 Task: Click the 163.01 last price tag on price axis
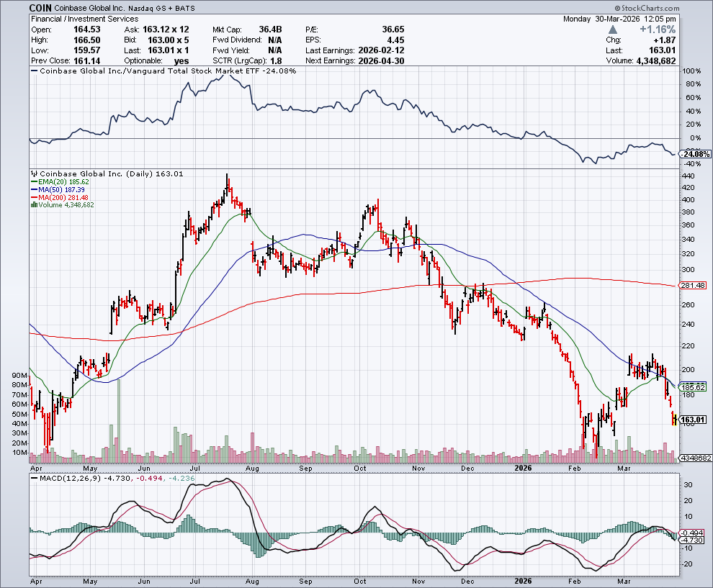[694, 420]
